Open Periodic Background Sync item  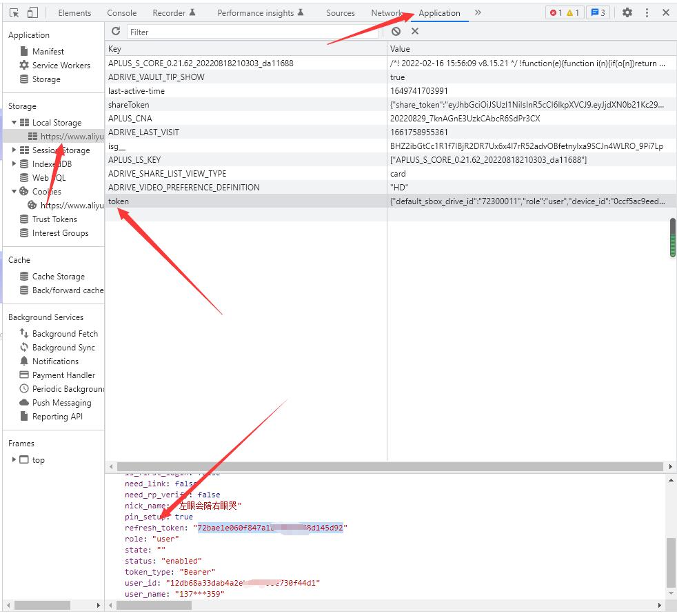point(68,389)
